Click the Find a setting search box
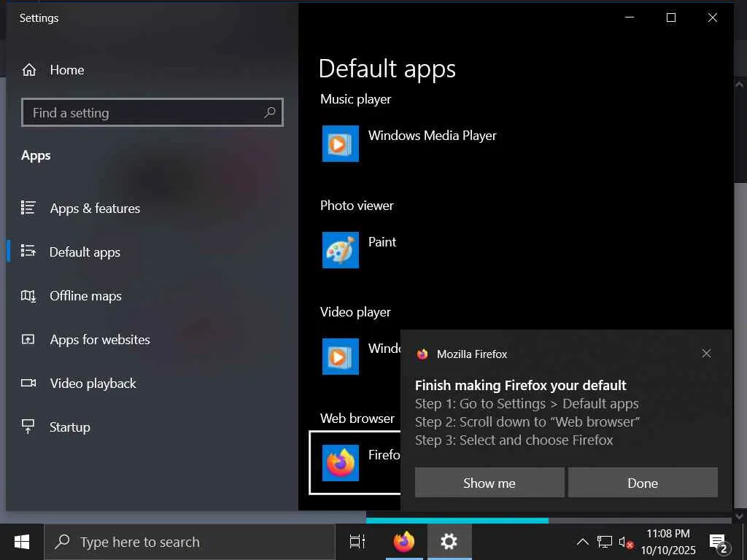This screenshot has height=560, width=747. point(152,112)
